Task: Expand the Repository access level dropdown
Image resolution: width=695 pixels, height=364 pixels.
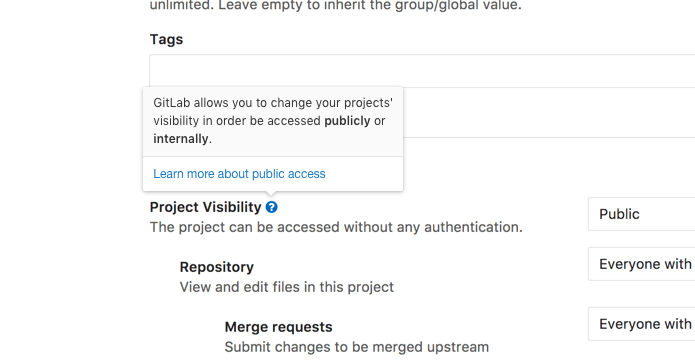Action: (x=641, y=264)
